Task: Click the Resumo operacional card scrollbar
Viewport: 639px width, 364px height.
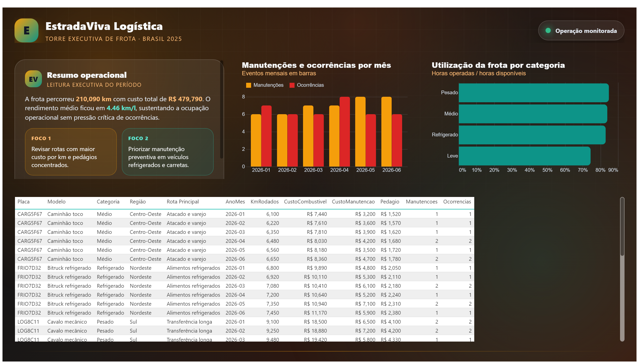Action: (221, 109)
